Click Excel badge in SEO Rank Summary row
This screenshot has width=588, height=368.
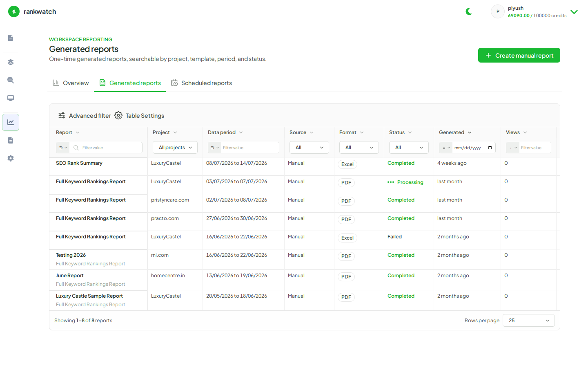click(x=347, y=164)
